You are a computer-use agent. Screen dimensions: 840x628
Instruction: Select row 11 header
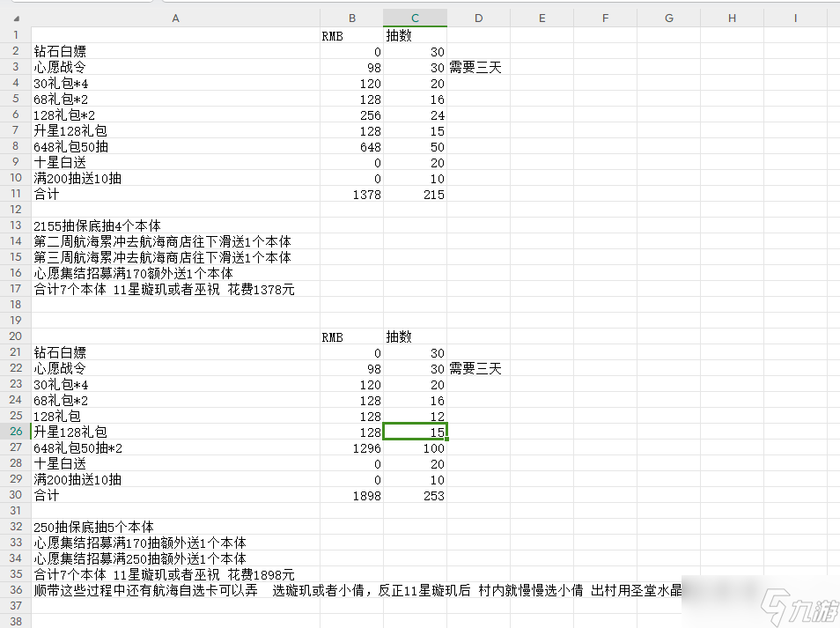pos(16,194)
